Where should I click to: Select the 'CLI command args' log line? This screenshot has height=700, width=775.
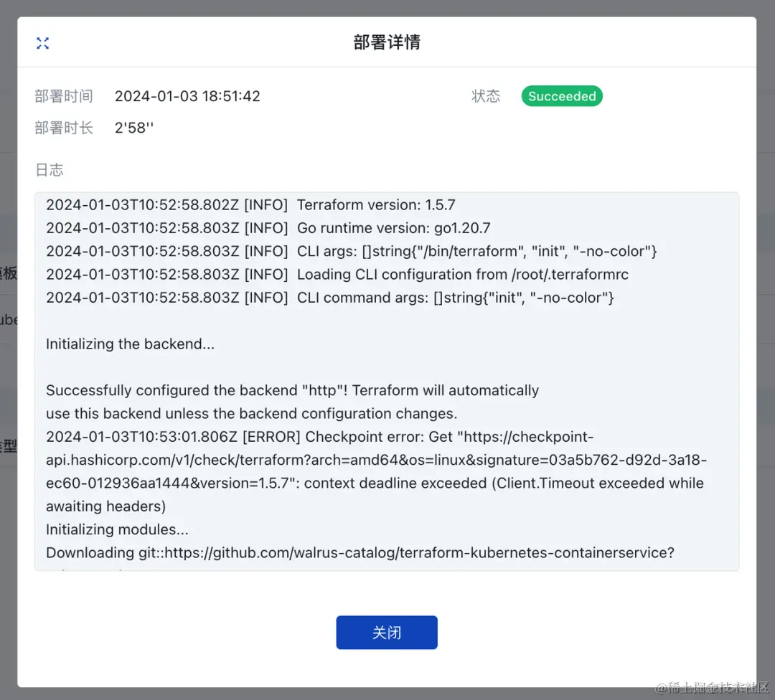click(329, 298)
